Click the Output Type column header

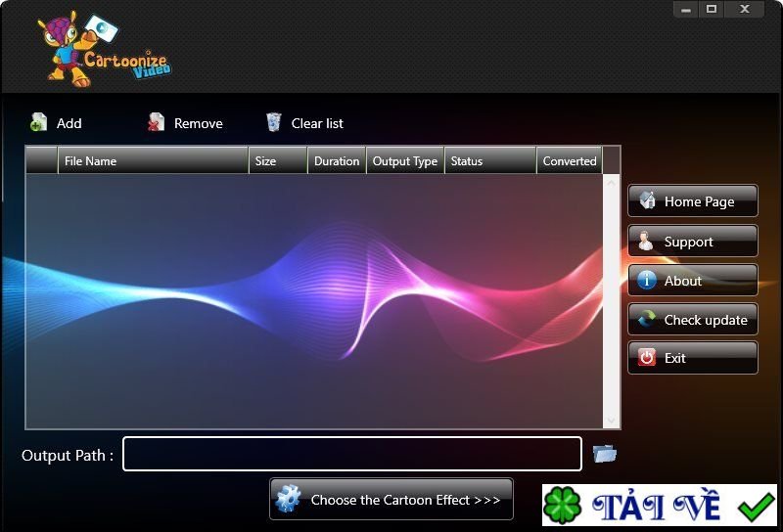click(405, 160)
